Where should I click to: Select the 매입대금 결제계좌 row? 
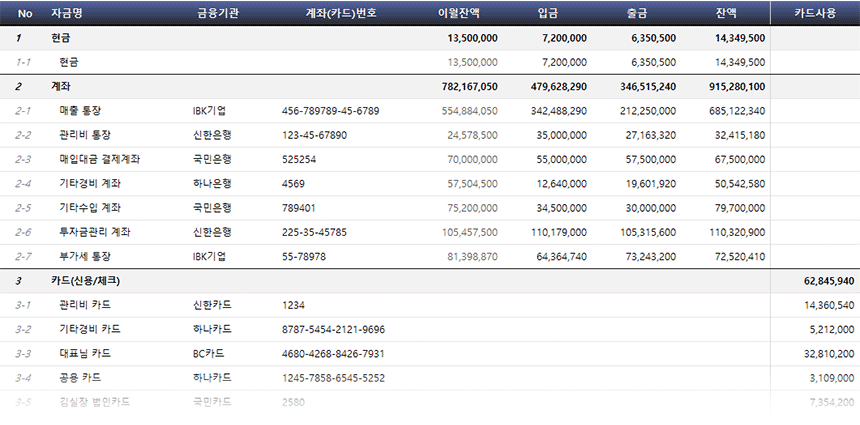click(x=99, y=159)
